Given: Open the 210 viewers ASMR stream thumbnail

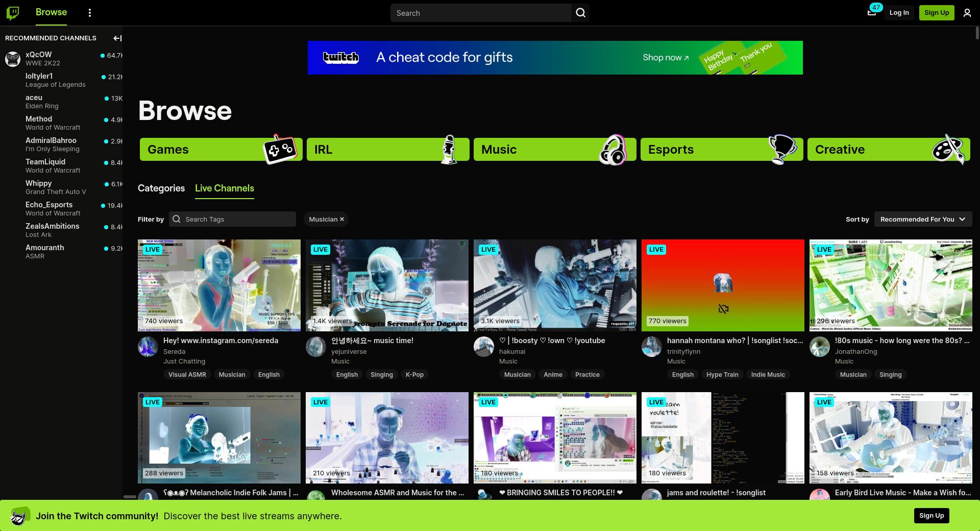Looking at the screenshot, I should click(x=387, y=438).
